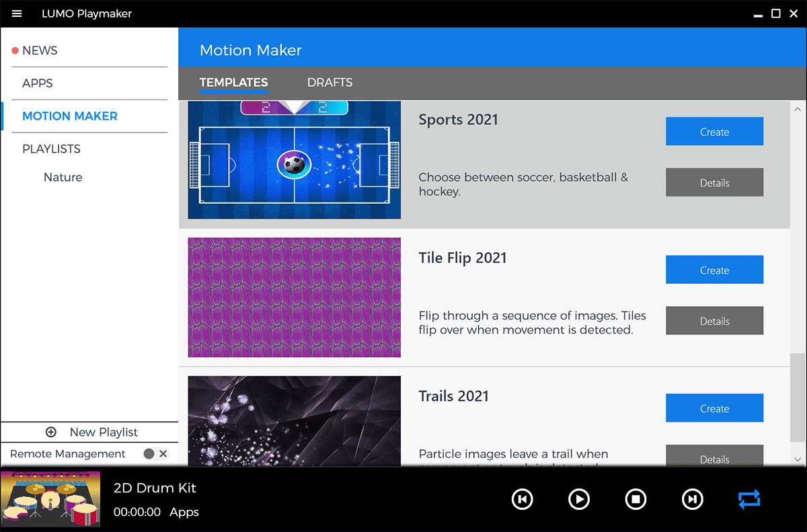Maximize the LUMO Playmaker window
Screen dimensions: 807x532
(x=775, y=13)
